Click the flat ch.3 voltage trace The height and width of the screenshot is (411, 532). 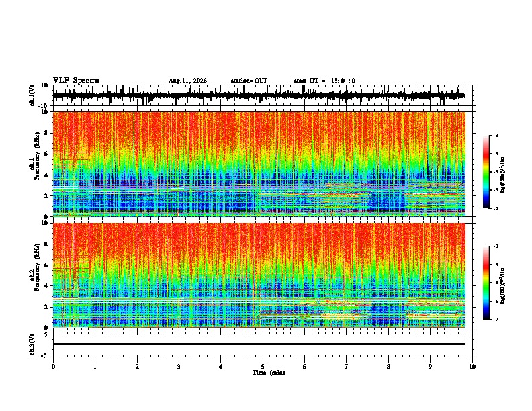tap(259, 344)
